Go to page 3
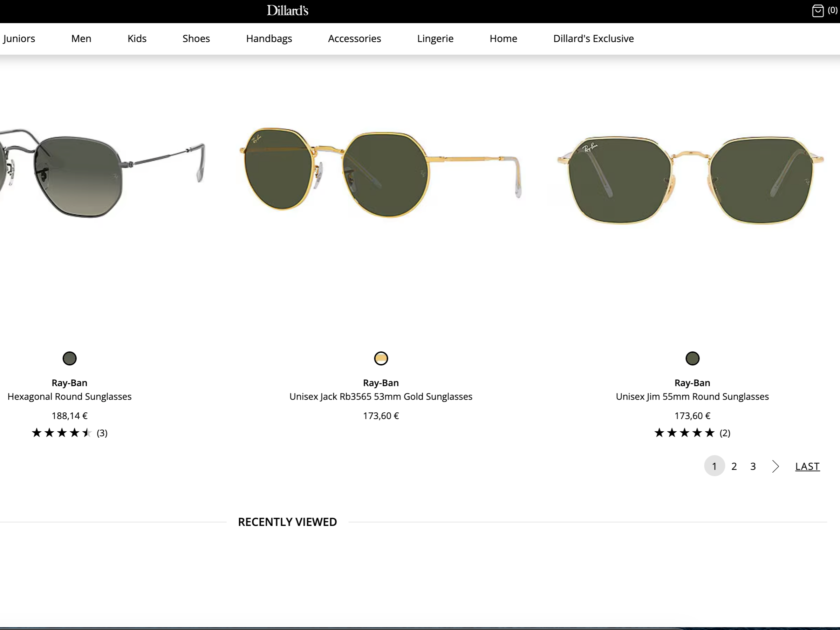This screenshot has height=630, width=840. coord(753,466)
